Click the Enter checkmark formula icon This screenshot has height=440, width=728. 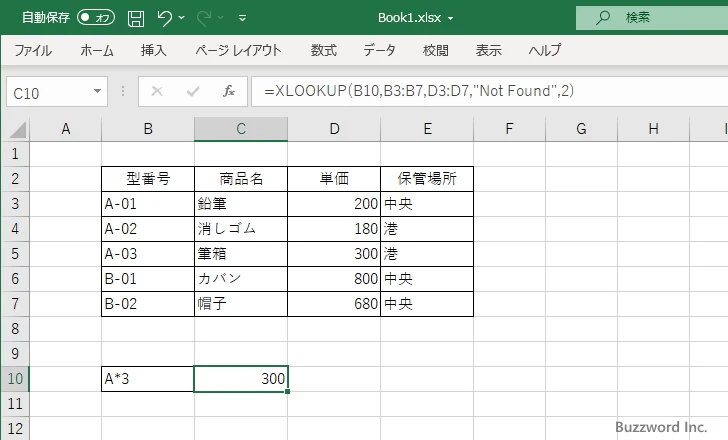193,91
